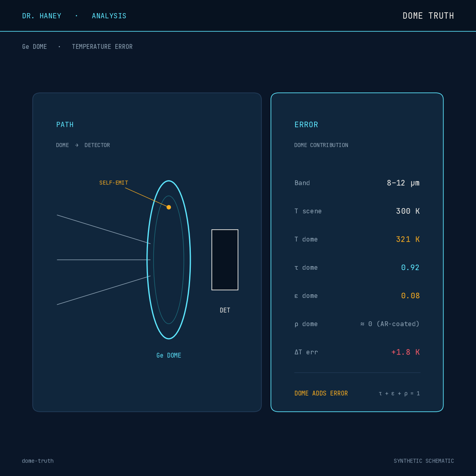This screenshot has width=476, height=476.
Task: Click the "Band" row label
Action: [x=302, y=183]
